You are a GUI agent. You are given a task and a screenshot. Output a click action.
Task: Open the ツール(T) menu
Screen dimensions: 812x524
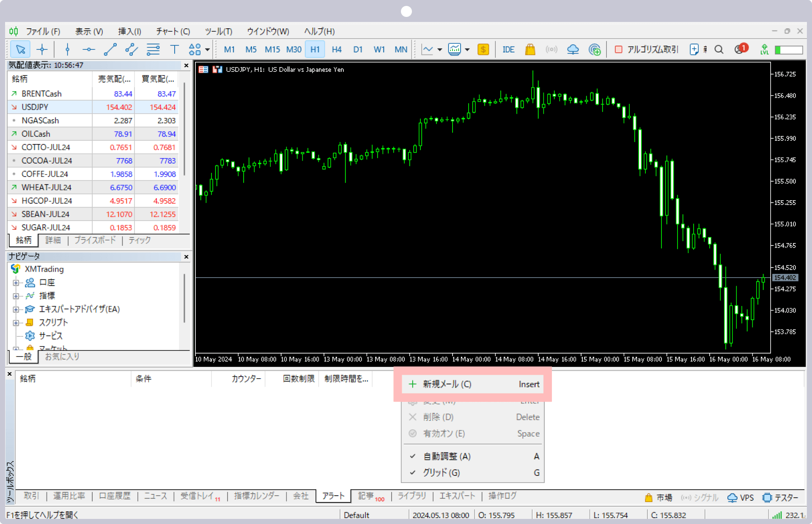point(219,31)
